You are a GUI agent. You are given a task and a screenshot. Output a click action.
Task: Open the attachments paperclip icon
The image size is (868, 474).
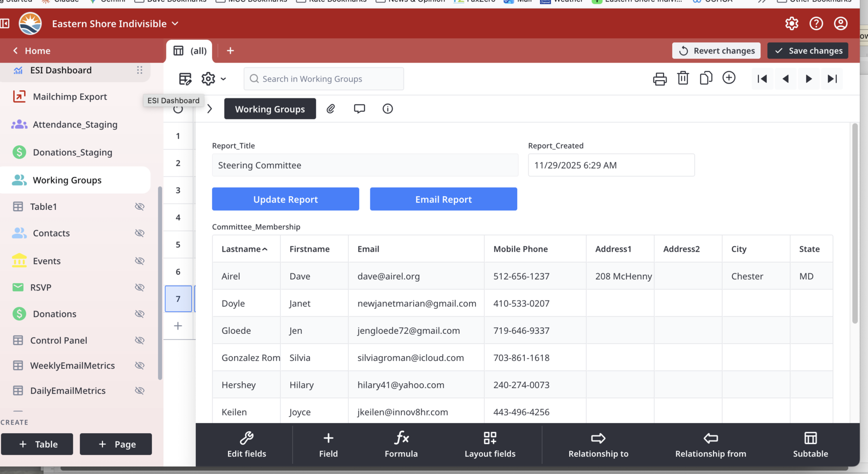(x=331, y=109)
